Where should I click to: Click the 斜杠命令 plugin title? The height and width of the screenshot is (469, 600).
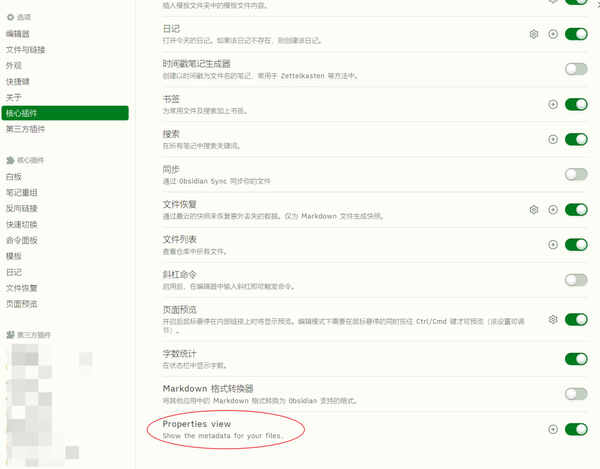click(x=179, y=275)
